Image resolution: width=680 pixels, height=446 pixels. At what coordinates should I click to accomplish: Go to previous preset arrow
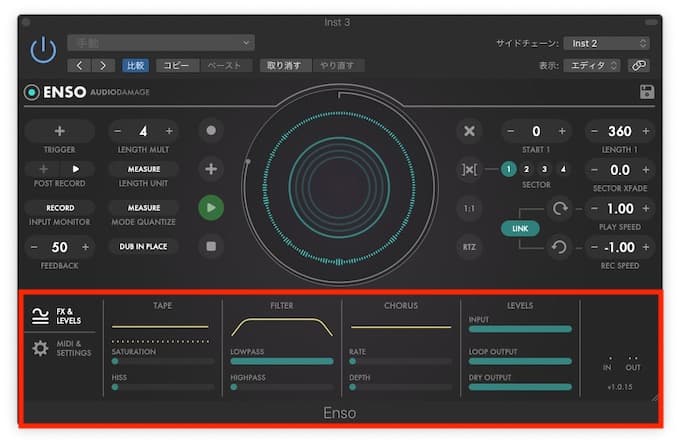pos(79,66)
